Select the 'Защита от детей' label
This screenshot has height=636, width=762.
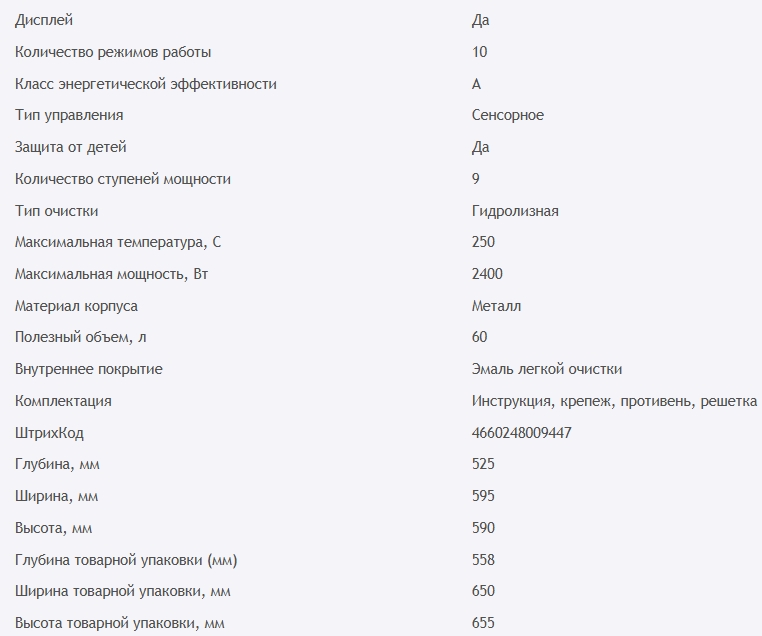pos(71,147)
